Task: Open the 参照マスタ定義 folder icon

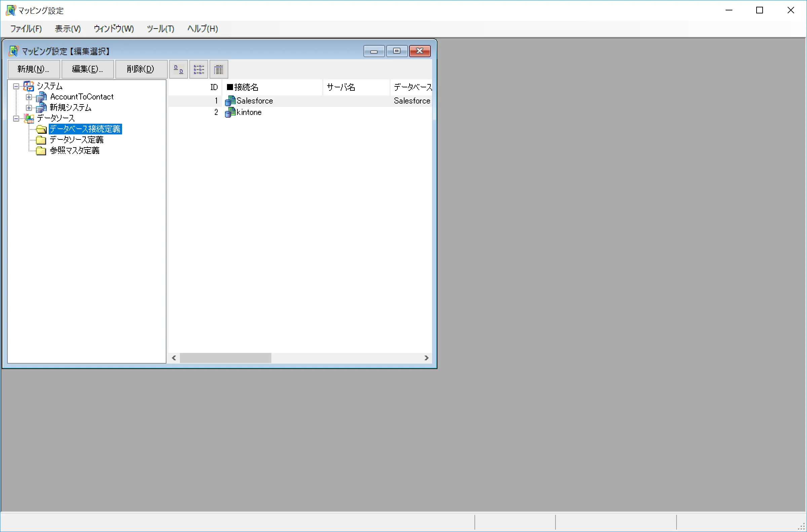Action: click(41, 151)
